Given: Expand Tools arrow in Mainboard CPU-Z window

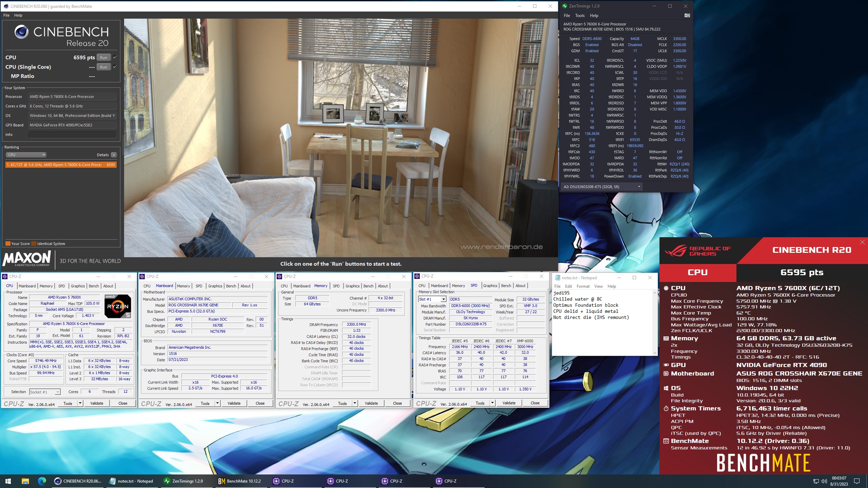Looking at the screenshot, I should pos(218,403).
